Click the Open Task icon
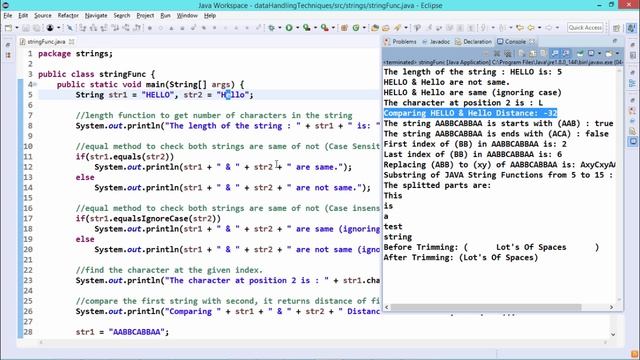 (386, 28)
